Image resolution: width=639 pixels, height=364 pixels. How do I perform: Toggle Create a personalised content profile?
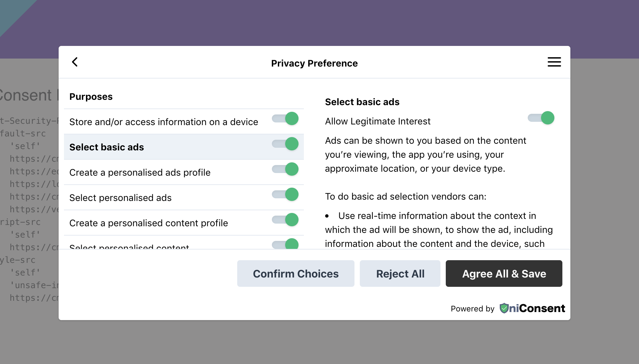285,220
